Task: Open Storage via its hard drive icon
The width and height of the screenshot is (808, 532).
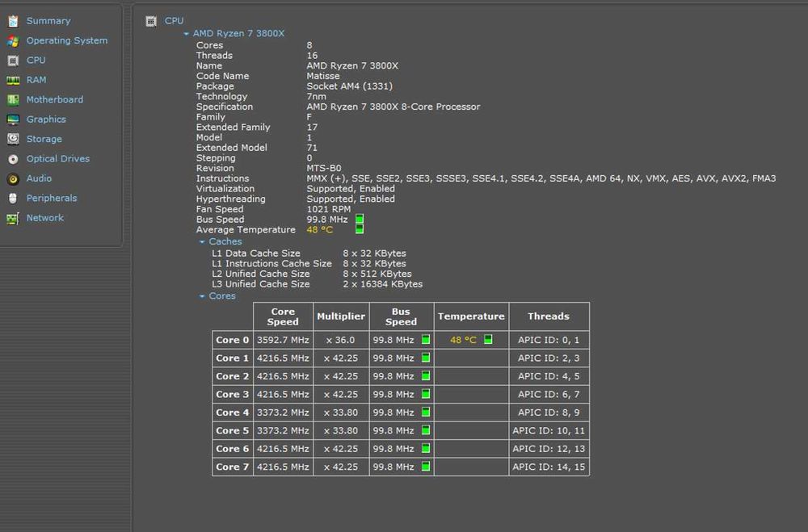Action: [13, 139]
